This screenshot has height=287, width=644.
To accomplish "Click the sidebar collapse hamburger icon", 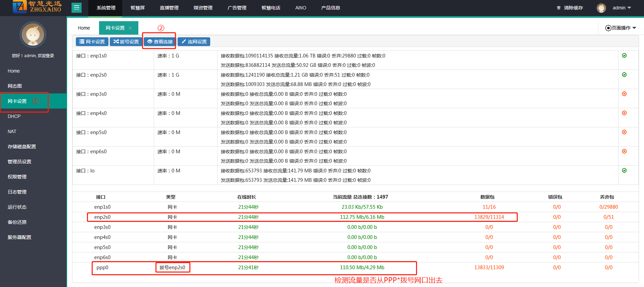I will click(77, 7).
